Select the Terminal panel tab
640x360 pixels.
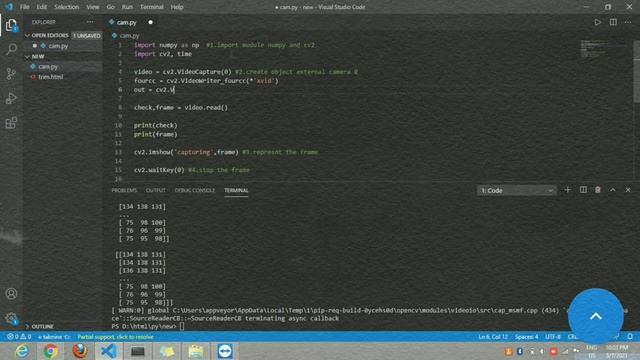point(236,190)
